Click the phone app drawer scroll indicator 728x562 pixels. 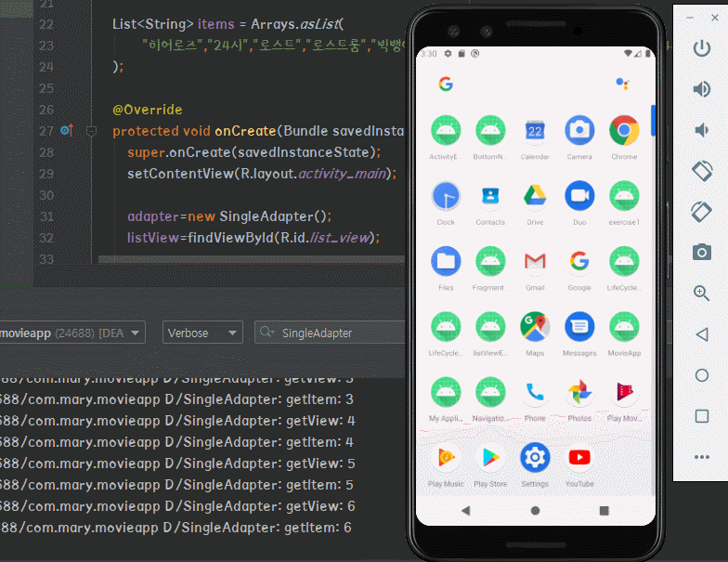653,121
